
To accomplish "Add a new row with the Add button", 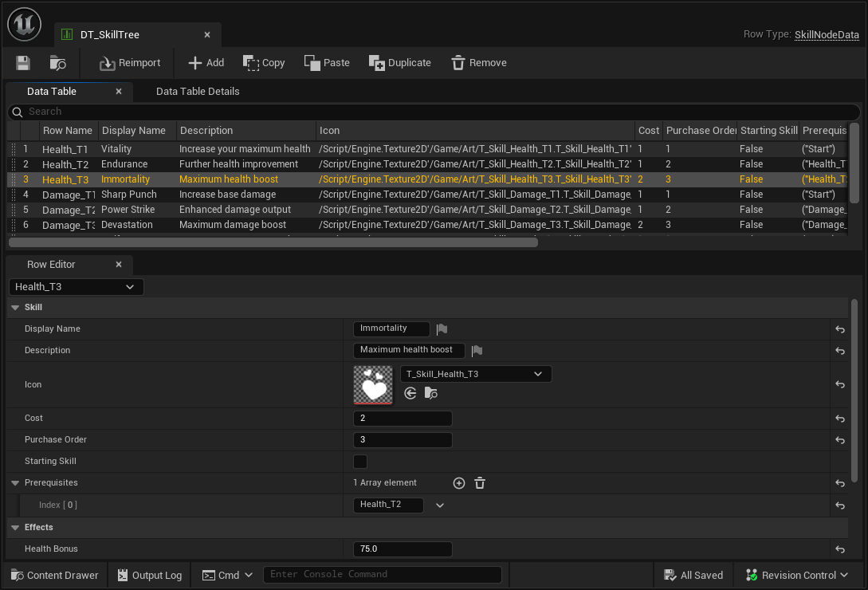I will pos(206,62).
